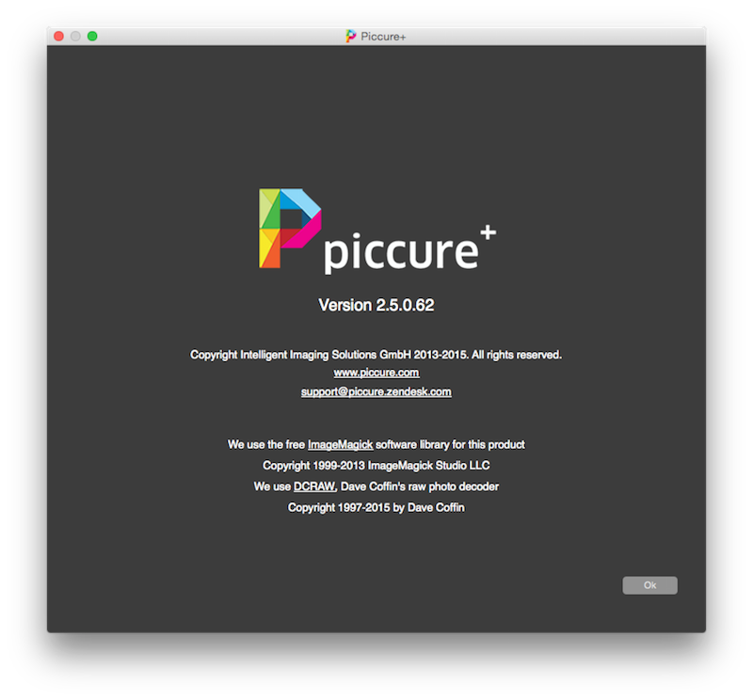753x700 pixels.
Task: Open the support@piccure.zendesk.com email link
Action: [x=376, y=391]
